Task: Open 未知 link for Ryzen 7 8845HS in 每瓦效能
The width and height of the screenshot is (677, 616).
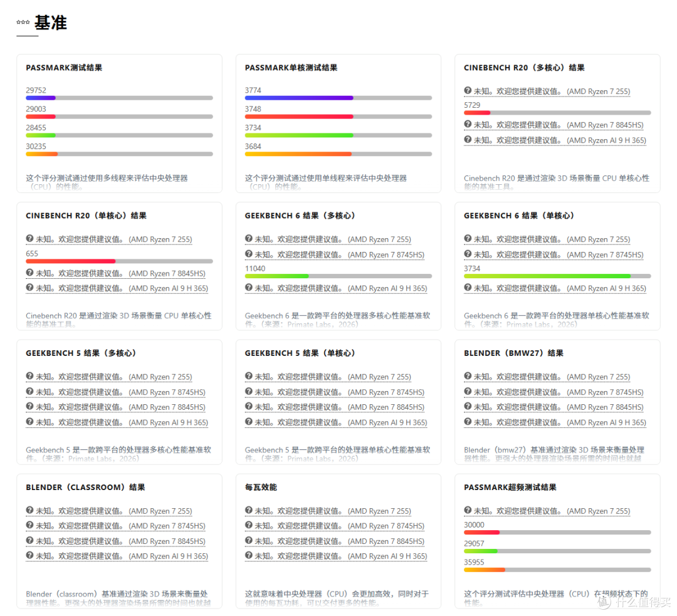Action: click(x=335, y=541)
